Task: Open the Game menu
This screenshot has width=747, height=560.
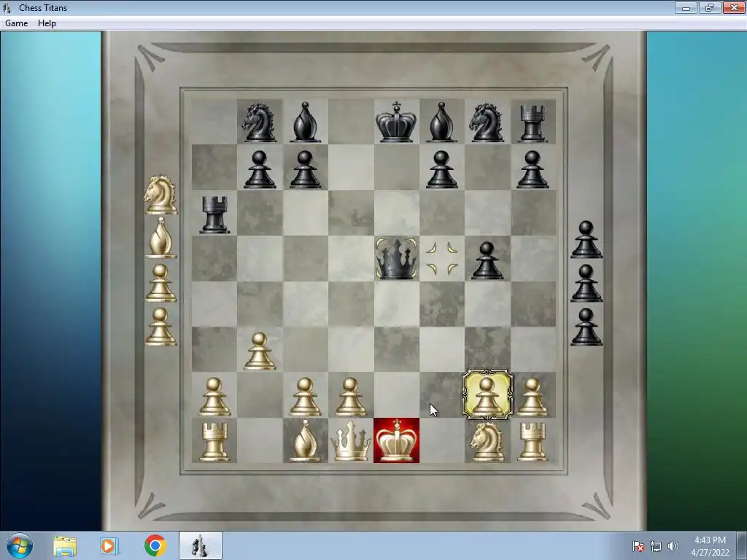Action: [x=16, y=23]
